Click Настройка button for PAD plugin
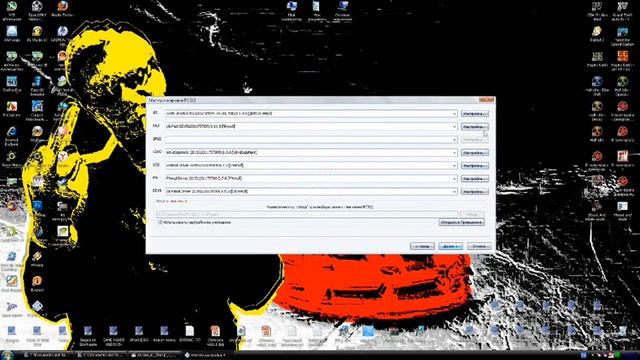 pos(475,127)
